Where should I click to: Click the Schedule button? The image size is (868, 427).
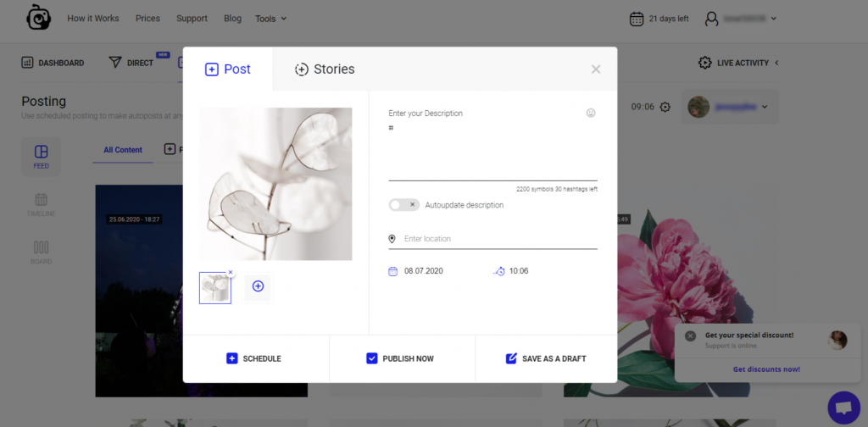click(254, 358)
